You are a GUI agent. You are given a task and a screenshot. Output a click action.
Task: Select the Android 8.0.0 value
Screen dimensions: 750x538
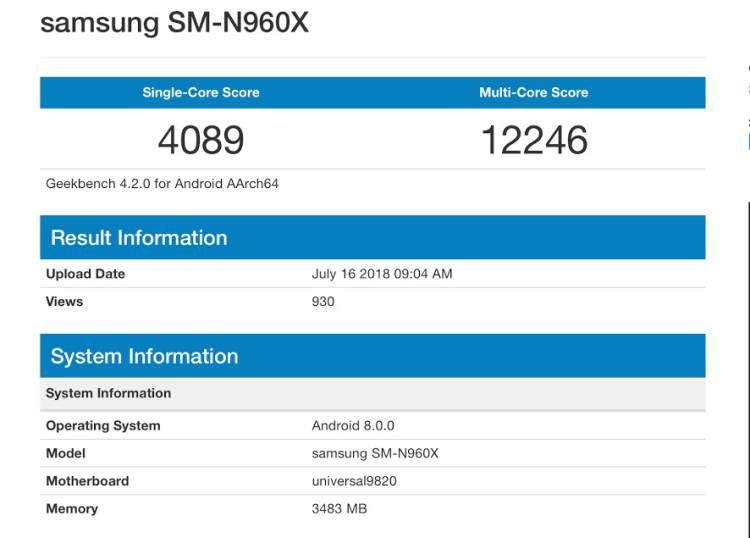[353, 426]
